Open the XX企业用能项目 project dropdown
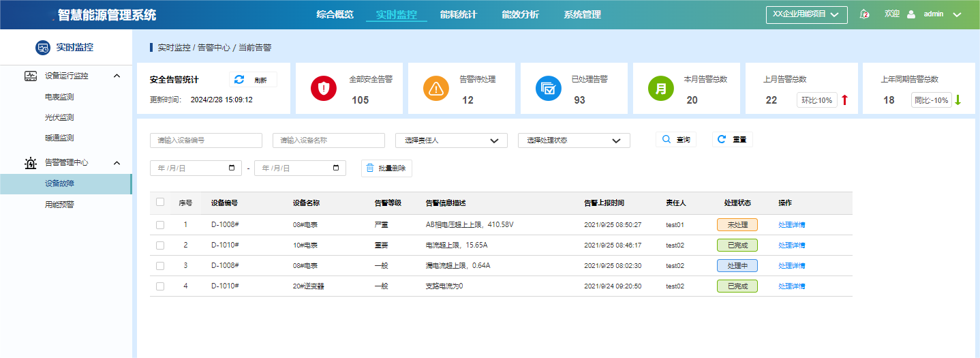Image resolution: width=980 pixels, height=358 pixels. pyautogui.click(x=807, y=15)
